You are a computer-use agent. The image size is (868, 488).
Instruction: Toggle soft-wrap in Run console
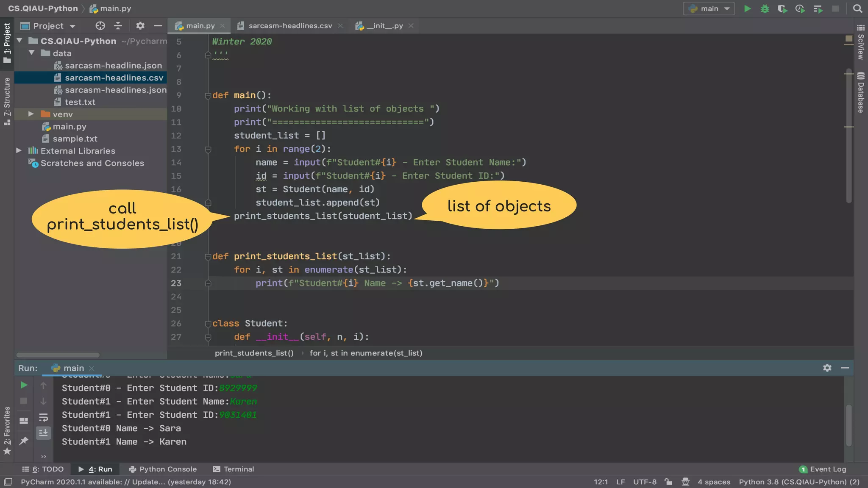coord(43,418)
